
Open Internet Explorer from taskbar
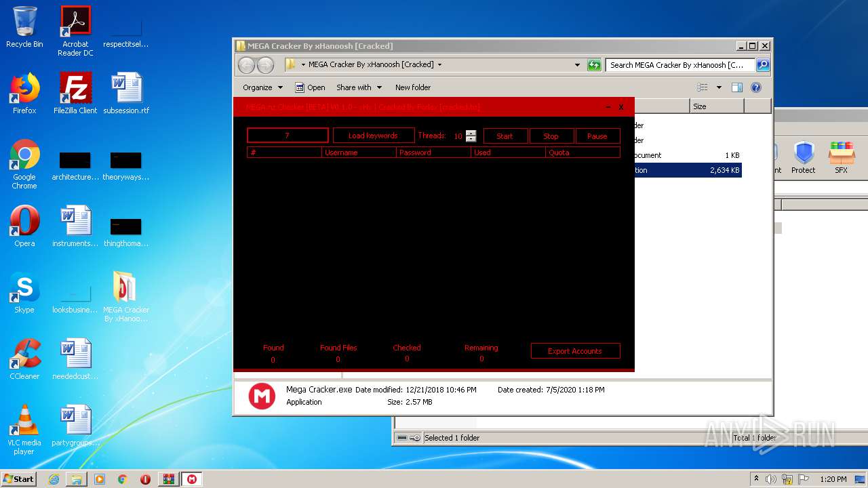tap(54, 479)
